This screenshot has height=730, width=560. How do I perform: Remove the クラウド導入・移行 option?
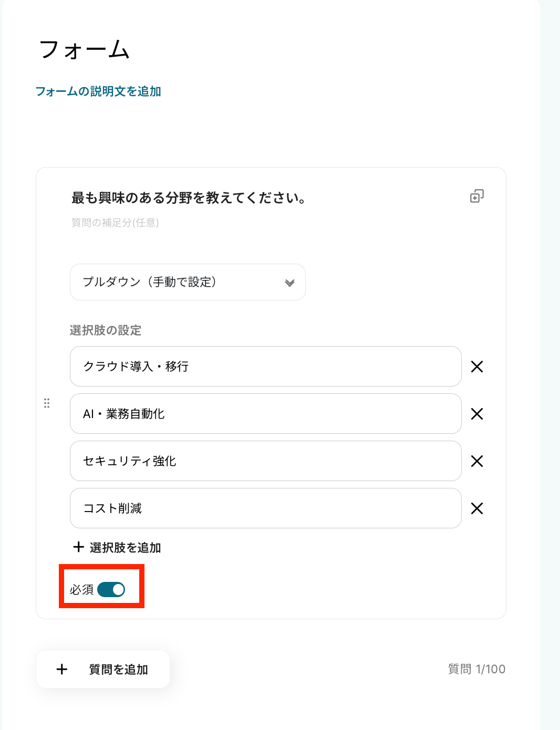476,367
